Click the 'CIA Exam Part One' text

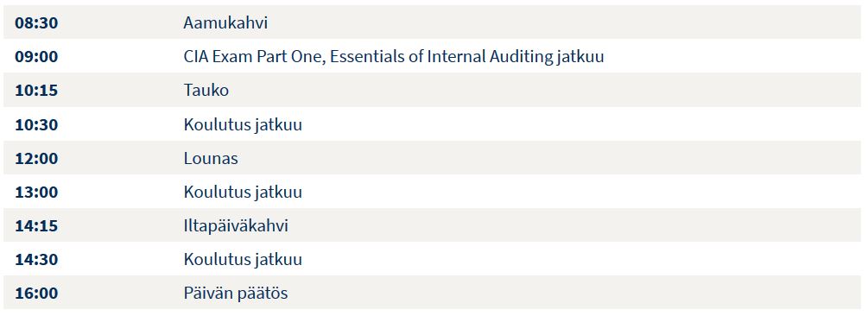(x=254, y=56)
